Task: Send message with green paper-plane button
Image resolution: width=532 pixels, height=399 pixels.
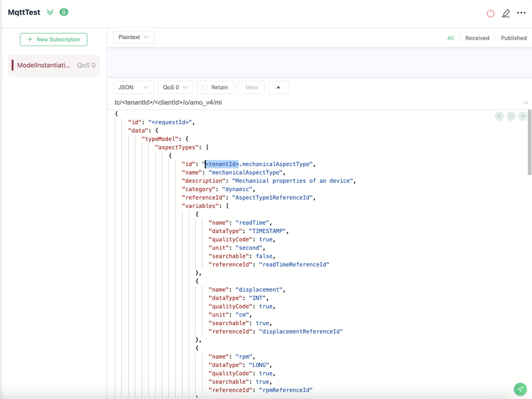Action: click(x=520, y=389)
